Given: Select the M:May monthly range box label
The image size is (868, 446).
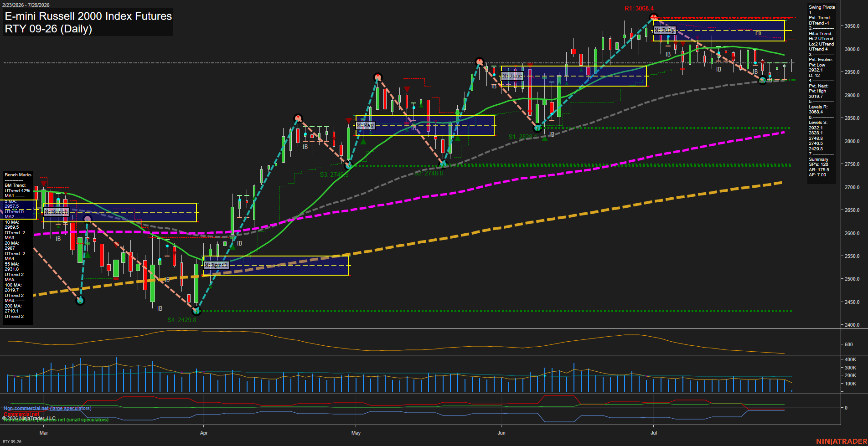Looking at the screenshot, I should pyautogui.click(x=365, y=125).
